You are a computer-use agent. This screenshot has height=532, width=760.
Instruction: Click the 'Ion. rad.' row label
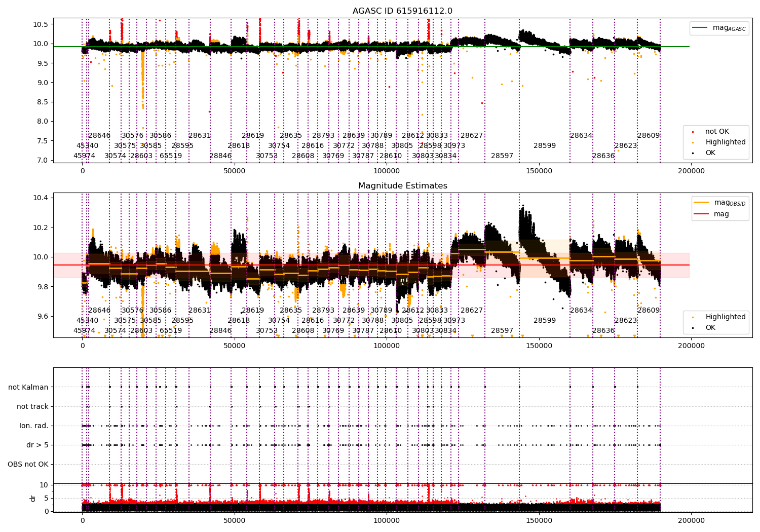pyautogui.click(x=34, y=426)
